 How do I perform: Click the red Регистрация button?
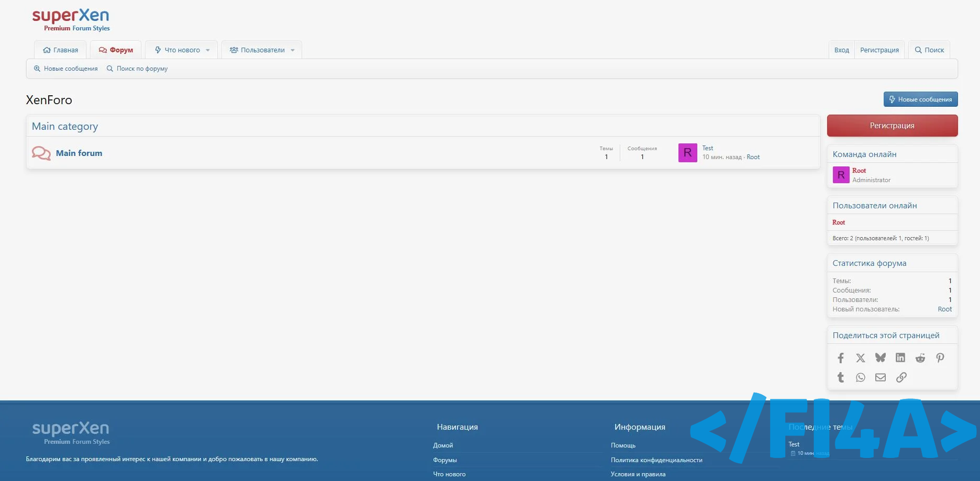tap(893, 126)
